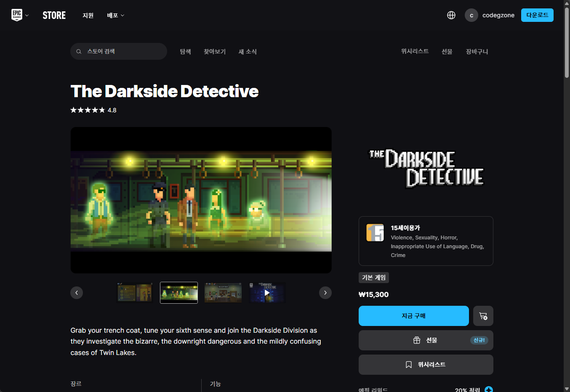
Task: Play the trailer video thumbnail
Action: [x=267, y=293]
